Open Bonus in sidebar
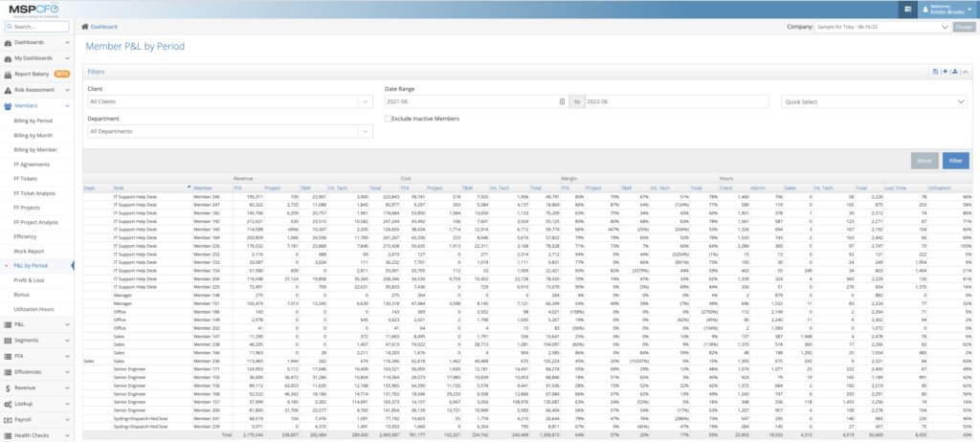 click(22, 295)
